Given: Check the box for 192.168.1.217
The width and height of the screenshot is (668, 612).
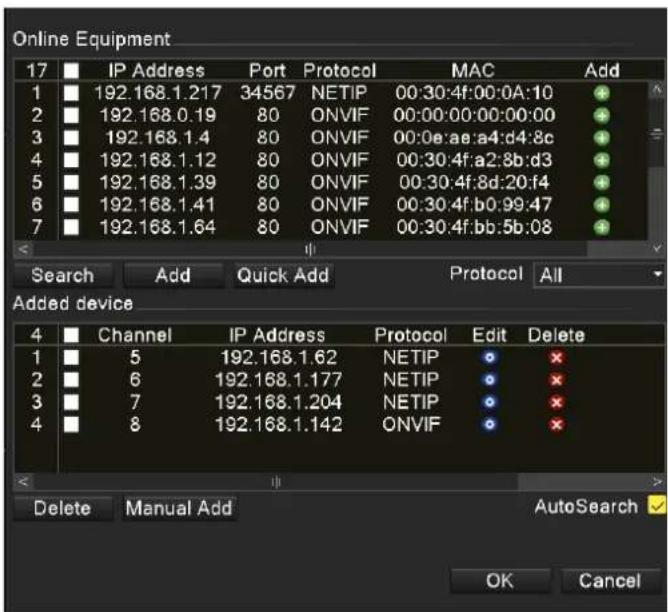Looking at the screenshot, I should (71, 93).
